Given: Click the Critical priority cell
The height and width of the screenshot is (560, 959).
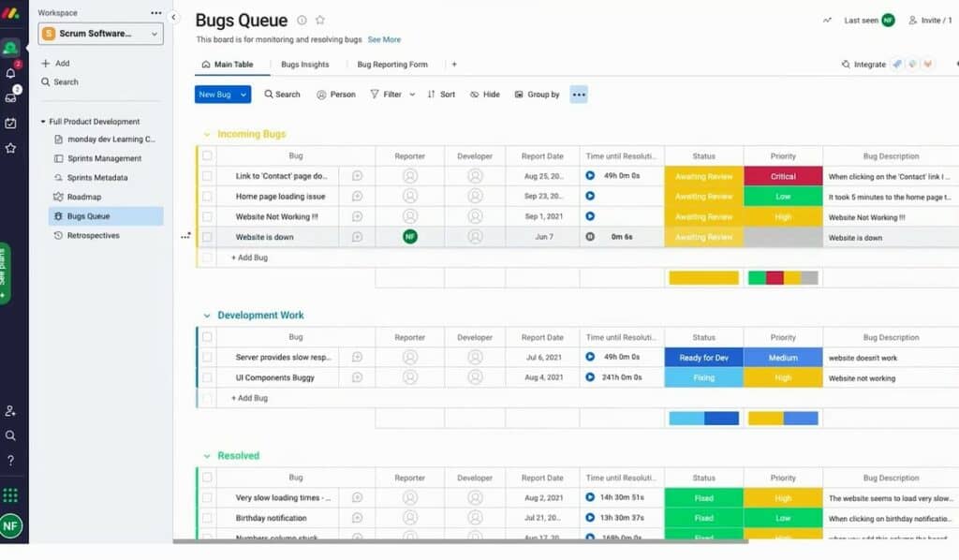Looking at the screenshot, I should coord(783,176).
